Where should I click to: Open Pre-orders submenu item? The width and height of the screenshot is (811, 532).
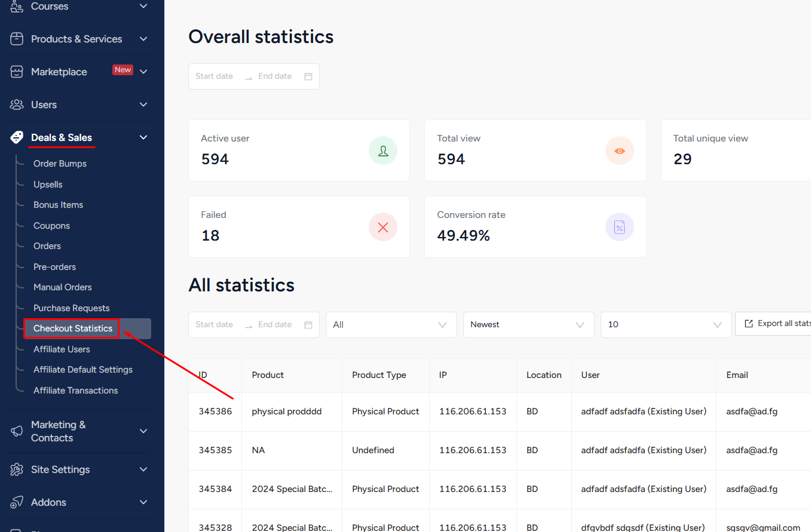click(54, 267)
